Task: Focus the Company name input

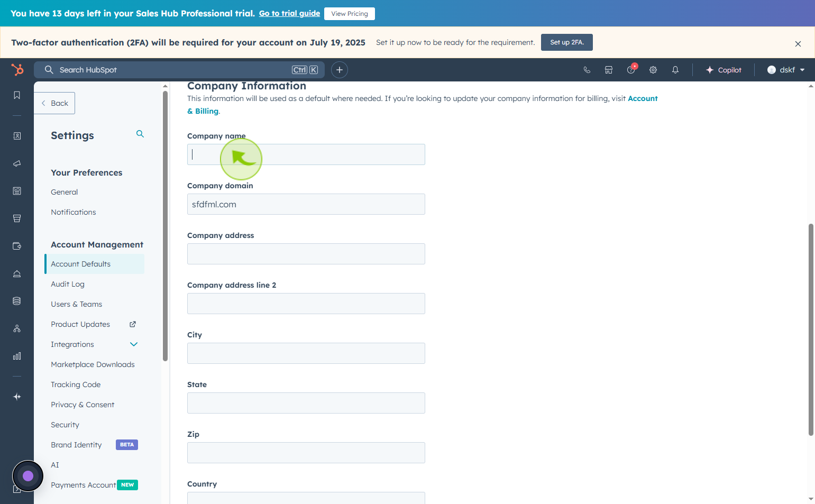Action: (x=306, y=154)
